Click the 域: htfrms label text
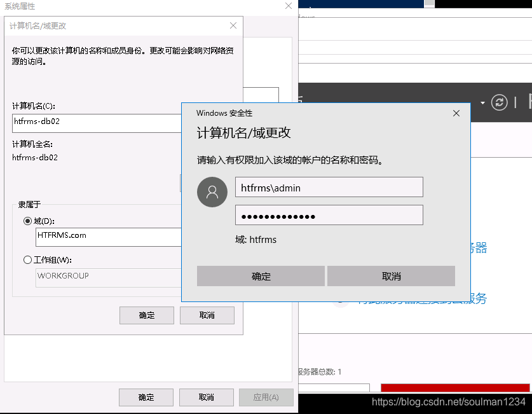 tap(256, 240)
